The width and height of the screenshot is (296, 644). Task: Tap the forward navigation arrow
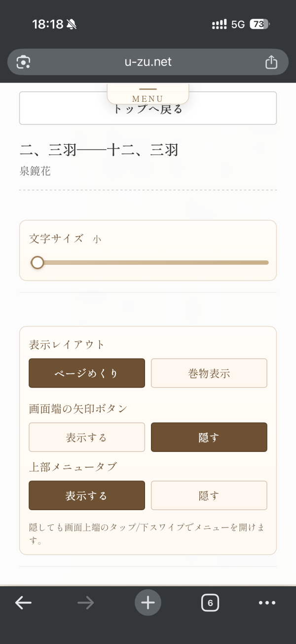(x=86, y=603)
